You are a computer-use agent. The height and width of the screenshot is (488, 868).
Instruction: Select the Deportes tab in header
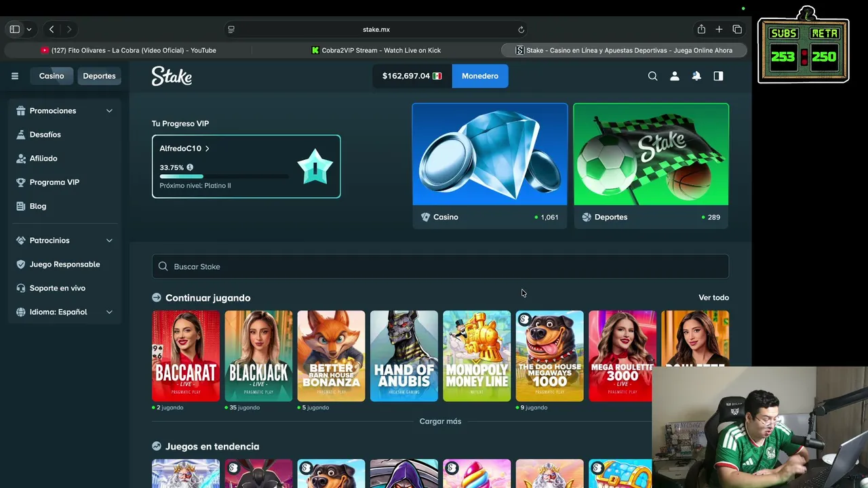(x=99, y=76)
